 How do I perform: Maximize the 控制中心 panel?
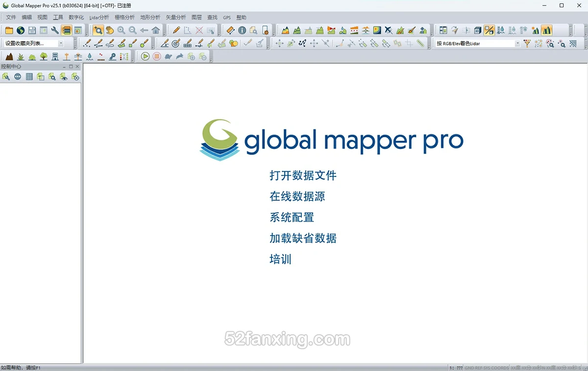(x=71, y=66)
